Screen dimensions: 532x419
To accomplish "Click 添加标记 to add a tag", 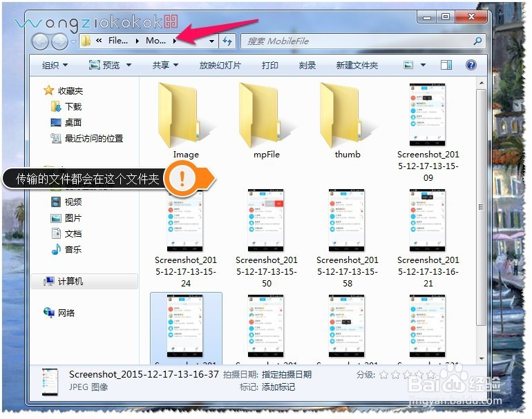I will point(278,387).
